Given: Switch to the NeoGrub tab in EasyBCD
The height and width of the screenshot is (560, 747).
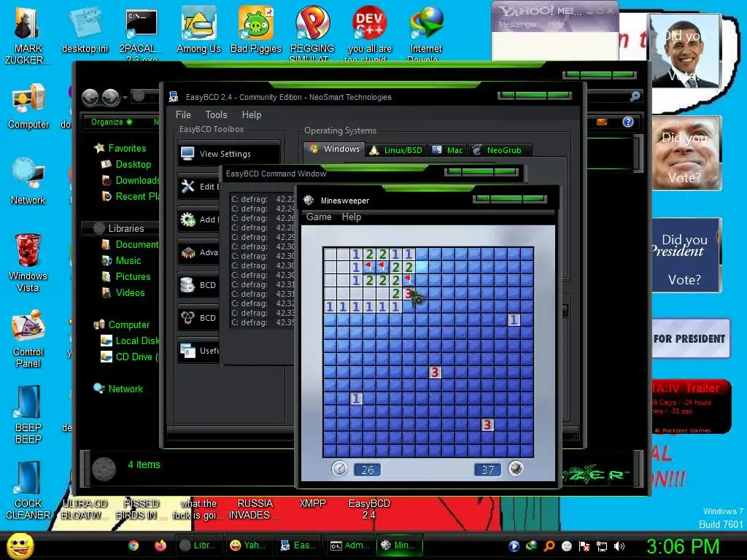Looking at the screenshot, I should (498, 150).
